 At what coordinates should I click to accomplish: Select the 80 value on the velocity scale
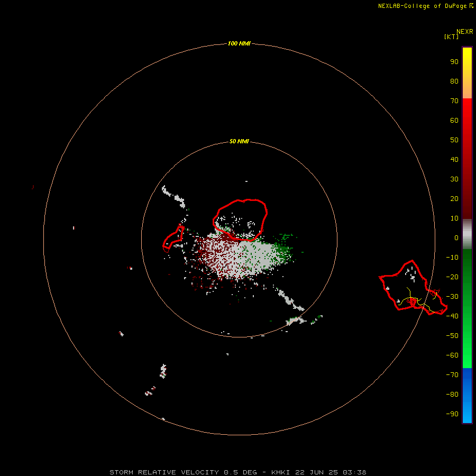(454, 81)
